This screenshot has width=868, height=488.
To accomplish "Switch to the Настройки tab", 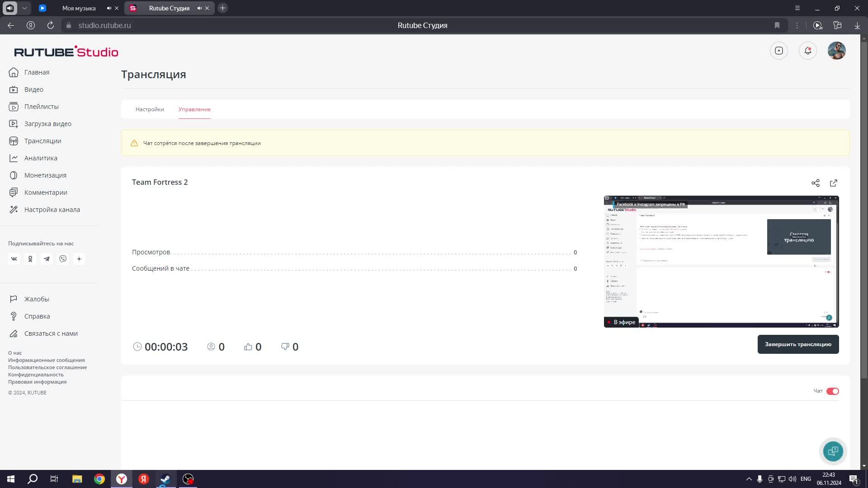I will pos(150,109).
